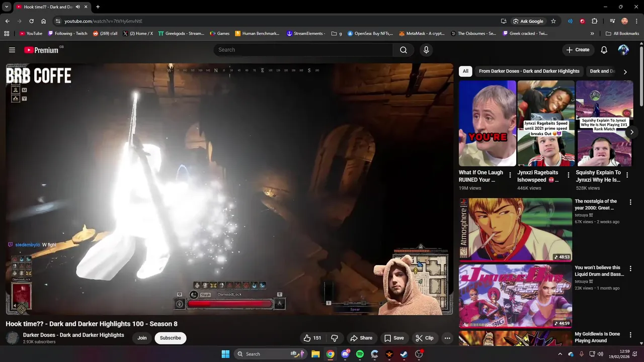The width and height of the screenshot is (644, 362).
Task: Like the video (151 likes)
Action: click(312, 338)
